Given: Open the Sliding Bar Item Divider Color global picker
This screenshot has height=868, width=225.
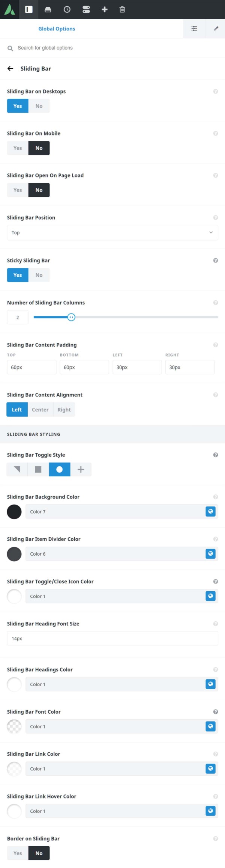Looking at the screenshot, I should [x=210, y=554].
